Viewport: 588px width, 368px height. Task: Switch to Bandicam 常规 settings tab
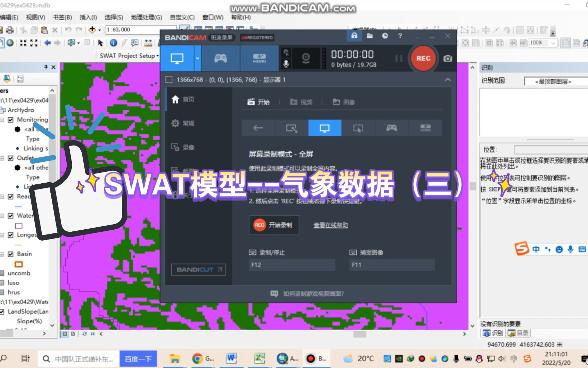pyautogui.click(x=183, y=123)
